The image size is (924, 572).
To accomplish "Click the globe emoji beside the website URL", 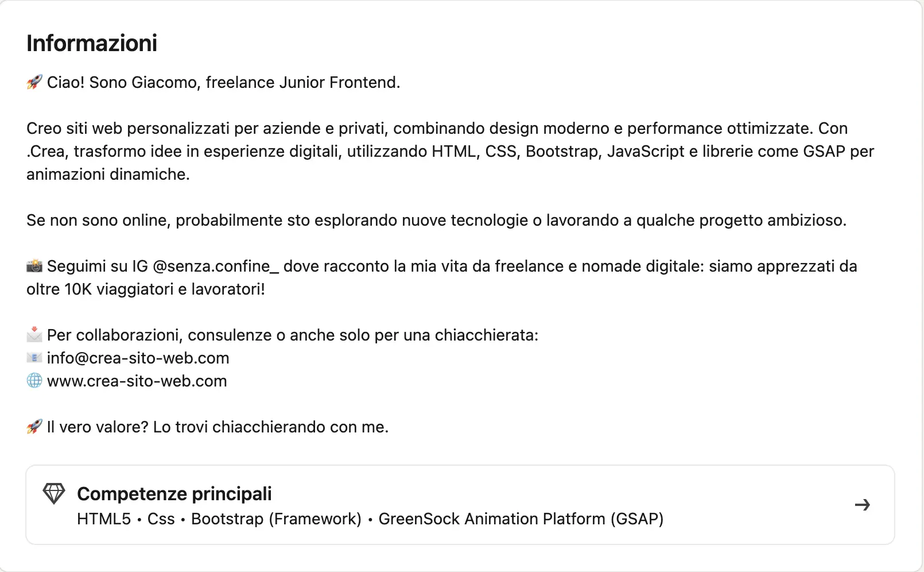I will pos(34,381).
